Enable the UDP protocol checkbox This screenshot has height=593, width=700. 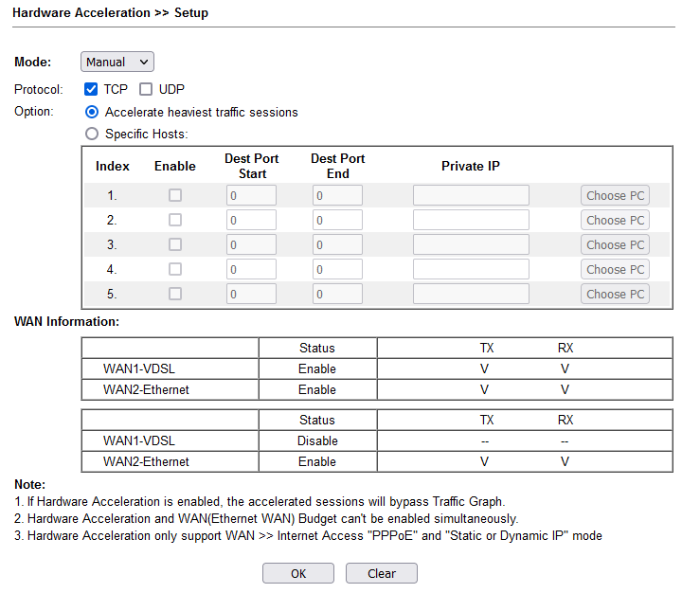click(146, 89)
